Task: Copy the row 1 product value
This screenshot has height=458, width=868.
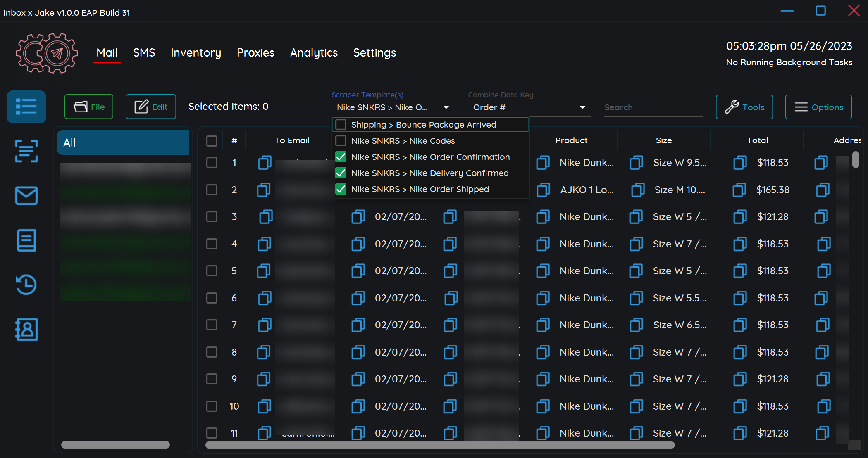Action: [543, 163]
